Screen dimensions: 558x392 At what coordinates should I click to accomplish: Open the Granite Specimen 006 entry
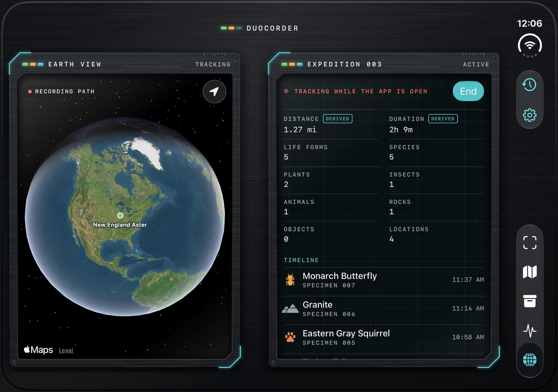tap(384, 309)
